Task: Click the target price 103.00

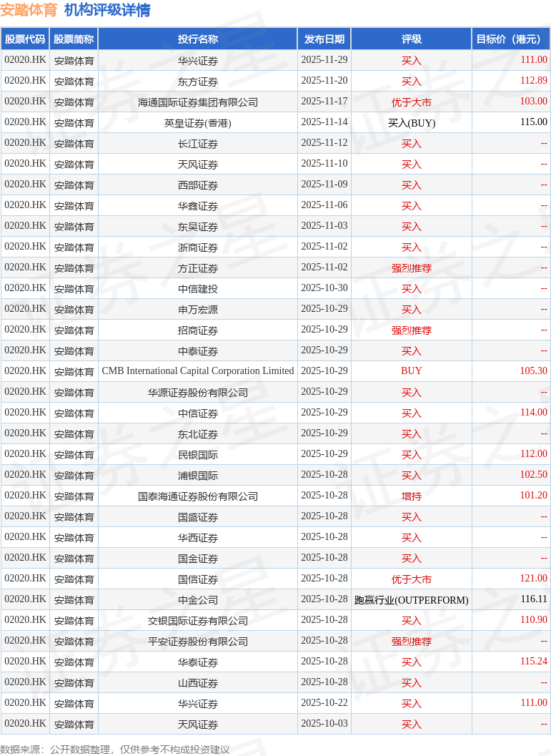Action: (x=534, y=102)
